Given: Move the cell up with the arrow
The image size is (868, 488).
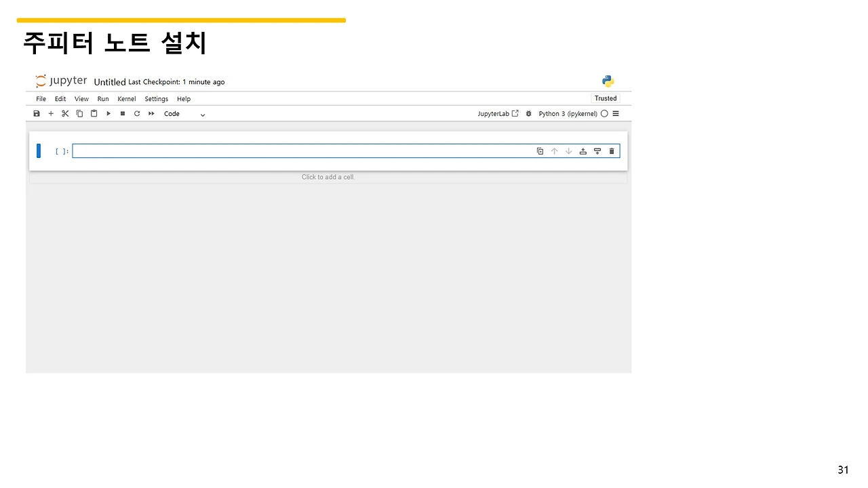Looking at the screenshot, I should (x=554, y=151).
